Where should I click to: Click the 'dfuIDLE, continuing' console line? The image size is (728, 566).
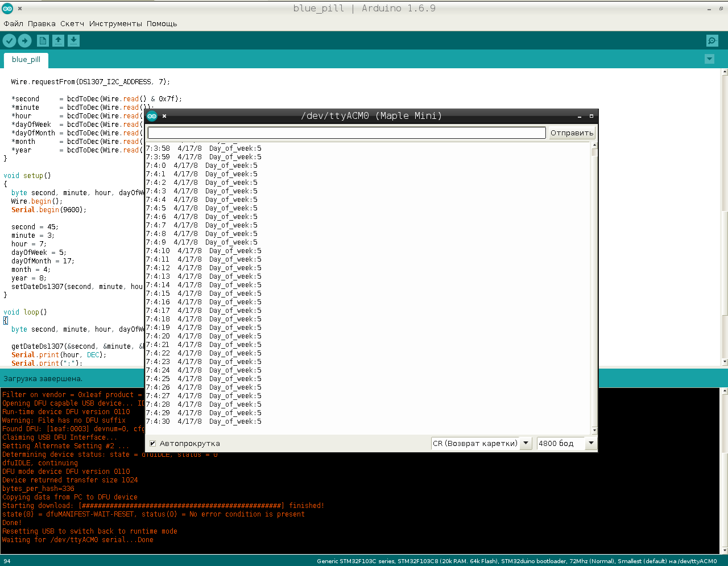tap(40, 463)
